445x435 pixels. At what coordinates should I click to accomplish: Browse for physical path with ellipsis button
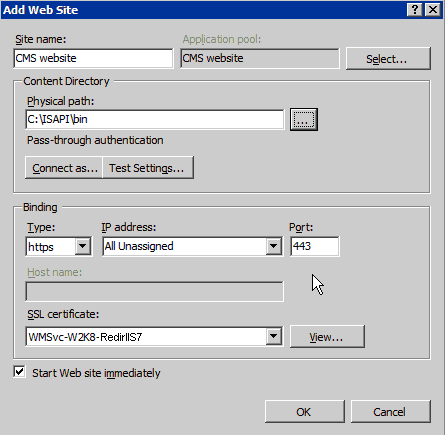pyautogui.click(x=304, y=119)
